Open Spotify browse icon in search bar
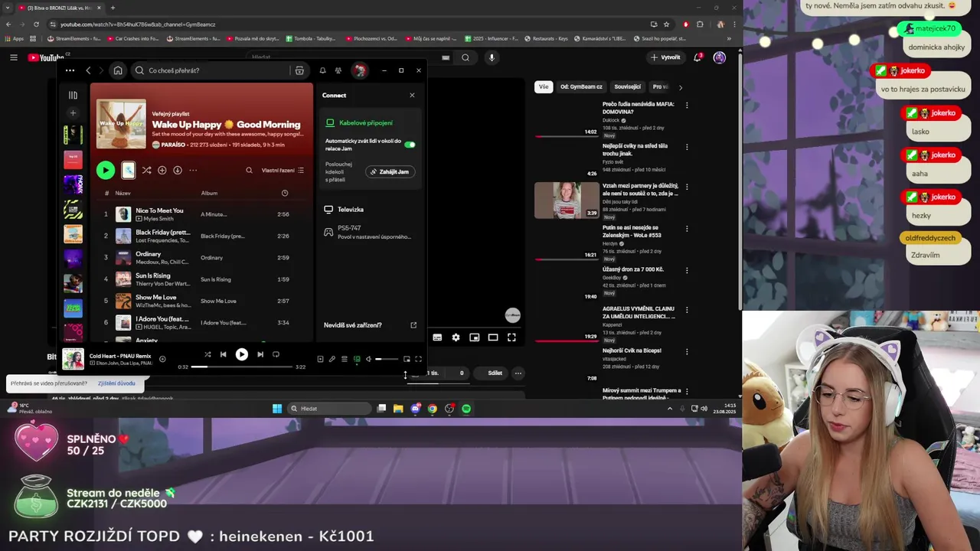This screenshot has height=551, width=980. [299, 70]
